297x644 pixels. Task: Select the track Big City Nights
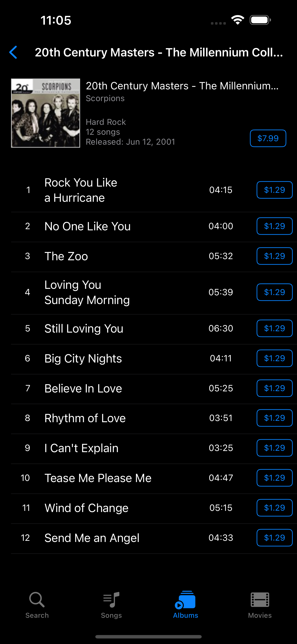154,358
